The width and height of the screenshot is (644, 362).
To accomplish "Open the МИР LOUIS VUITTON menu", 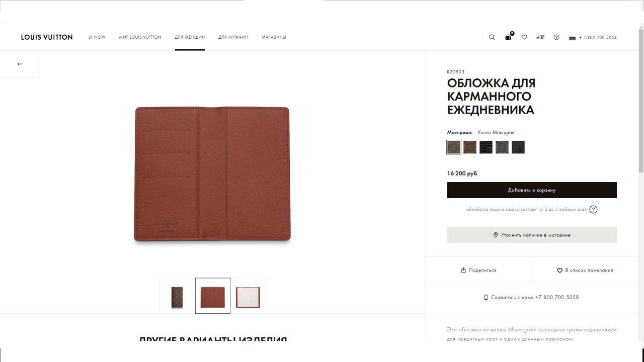I will [140, 37].
